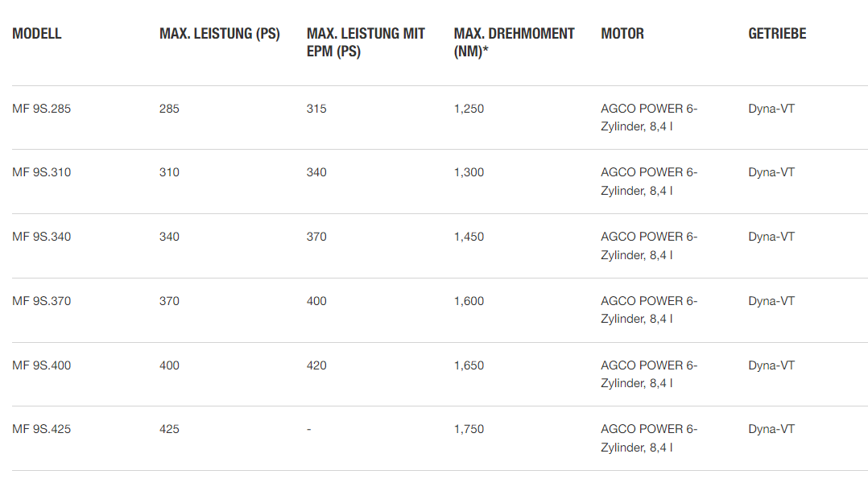Image resolution: width=868 pixels, height=491 pixels.
Task: Select the MF 9S.310 model name
Action: (42, 173)
